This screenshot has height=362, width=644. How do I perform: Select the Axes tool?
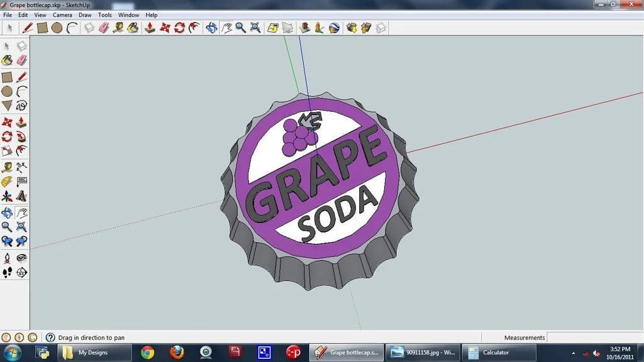(x=7, y=197)
